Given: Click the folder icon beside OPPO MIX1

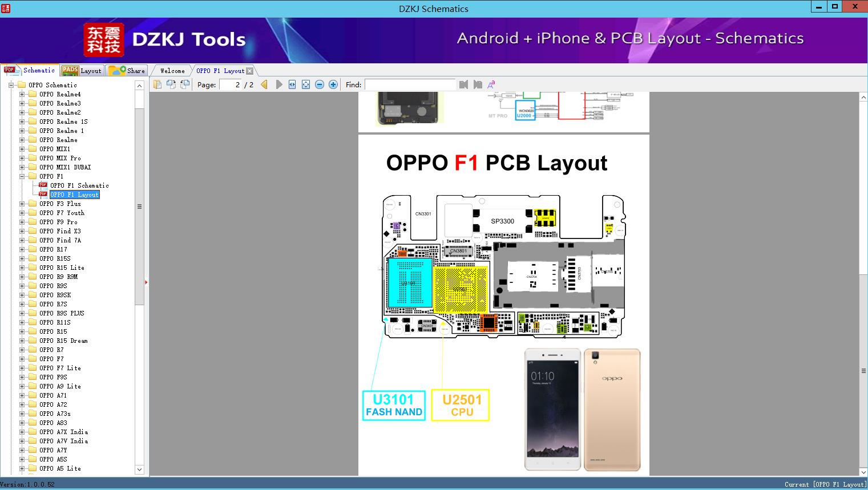Looking at the screenshot, I should (33, 149).
